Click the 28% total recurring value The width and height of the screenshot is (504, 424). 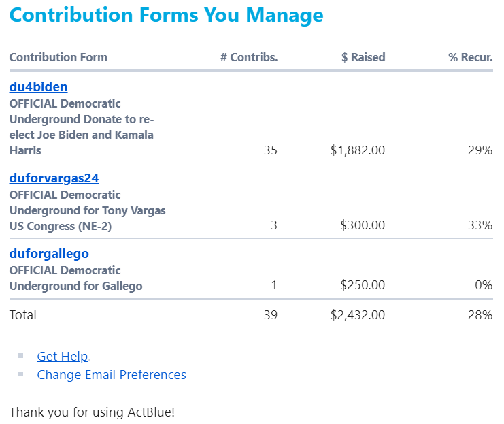coord(480,315)
